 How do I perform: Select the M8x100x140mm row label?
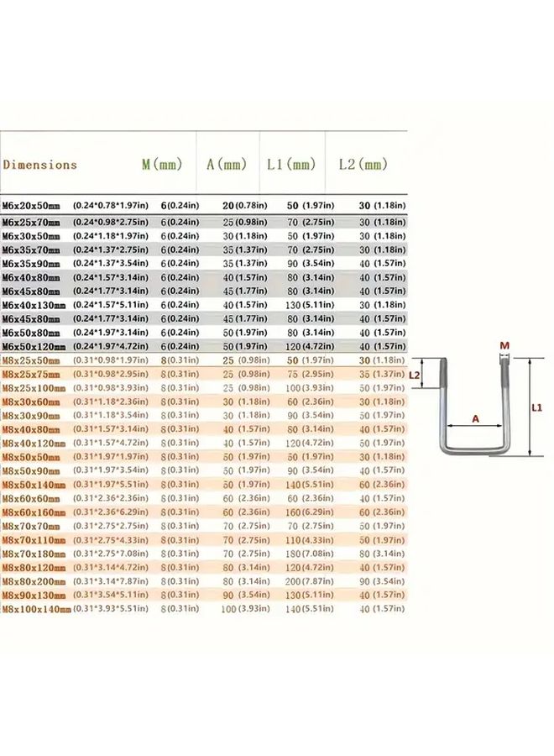(x=37, y=609)
